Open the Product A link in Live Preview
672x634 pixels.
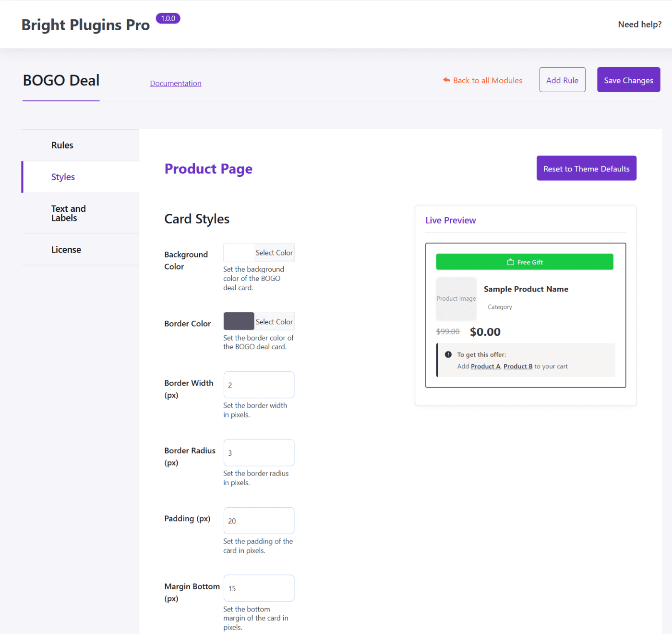click(x=485, y=366)
